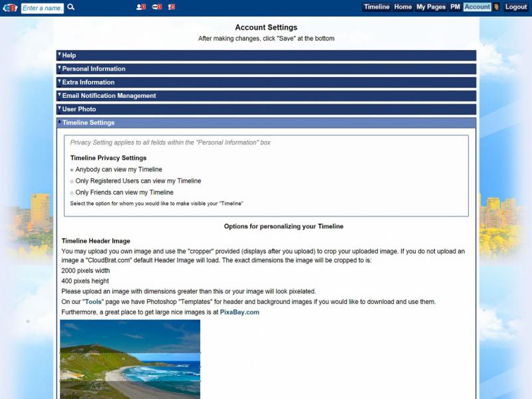
Task: Select Only Friends can view my Timeline
Action: click(72, 193)
